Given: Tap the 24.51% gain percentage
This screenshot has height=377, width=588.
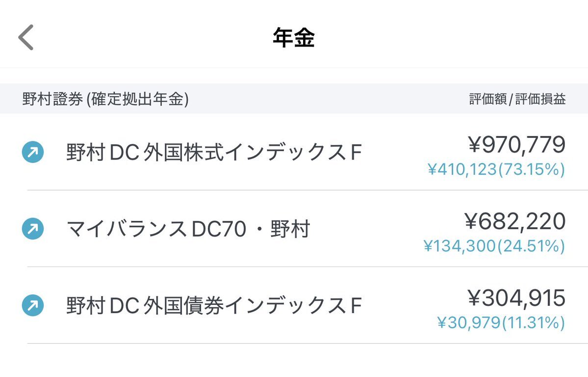Looking at the screenshot, I should coord(531,246).
